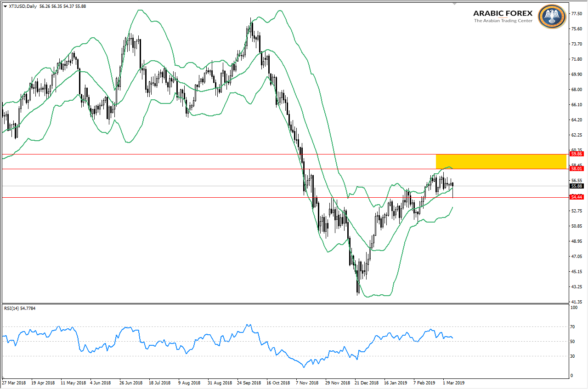Click the 29 Nov 2018 date label

click(338, 382)
